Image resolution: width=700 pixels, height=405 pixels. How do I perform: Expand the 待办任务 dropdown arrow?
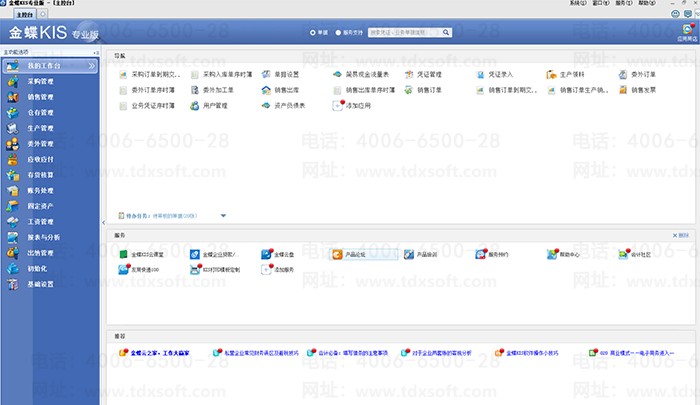click(224, 215)
